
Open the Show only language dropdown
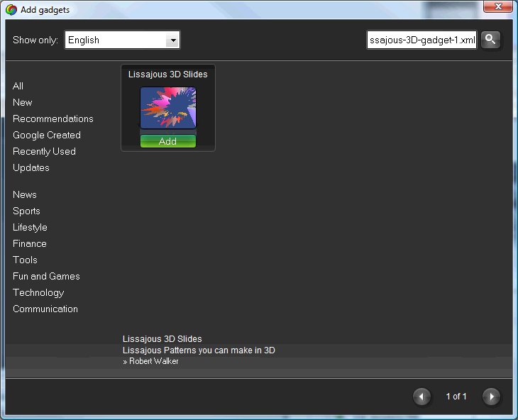(x=122, y=40)
